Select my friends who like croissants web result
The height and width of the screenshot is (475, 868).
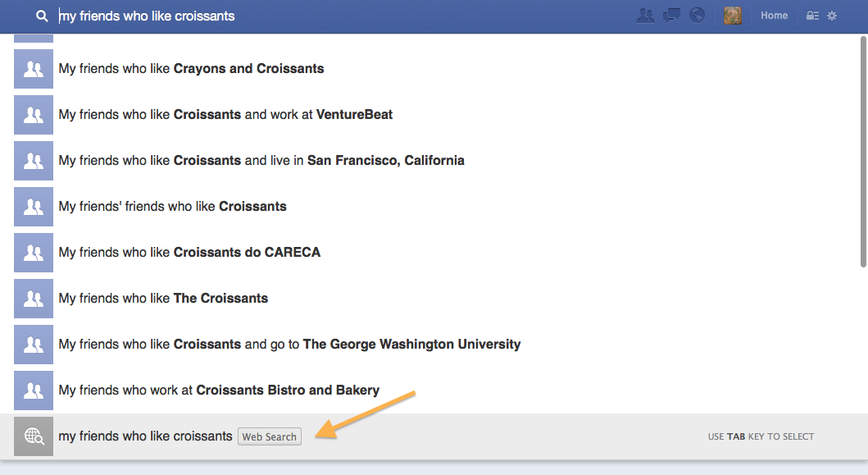coord(145,436)
